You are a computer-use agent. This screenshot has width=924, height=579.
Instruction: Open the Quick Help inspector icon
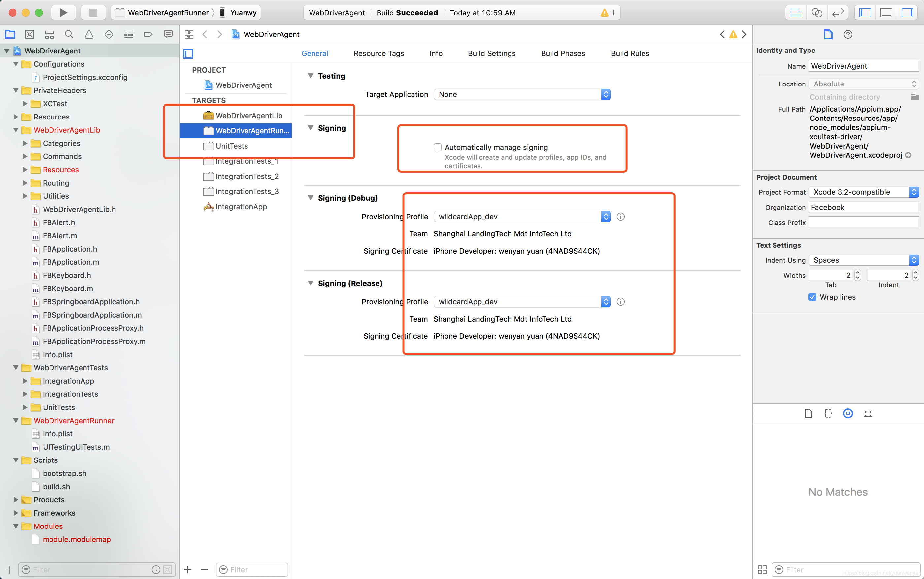pyautogui.click(x=848, y=34)
